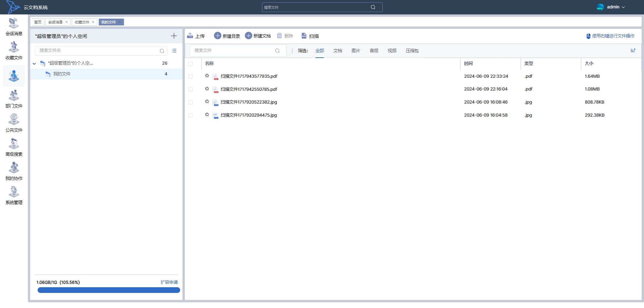This screenshot has width=644, height=308.
Task: Click the 删除 delete button
Action: [285, 36]
